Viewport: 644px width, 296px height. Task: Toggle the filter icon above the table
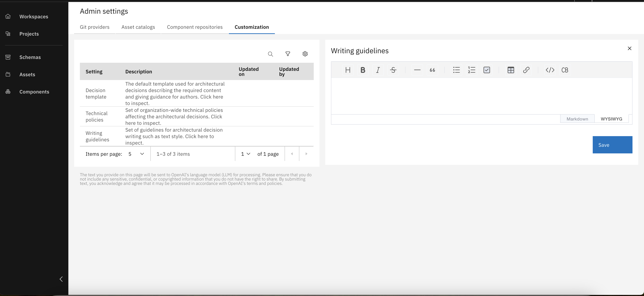[288, 54]
